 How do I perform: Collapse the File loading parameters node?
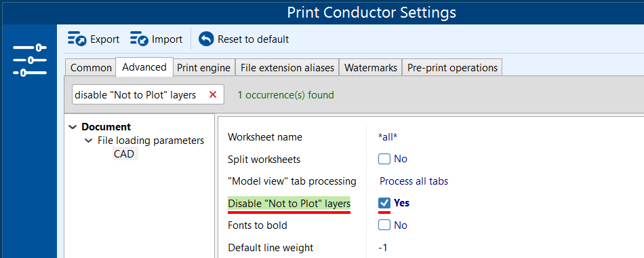click(x=88, y=141)
